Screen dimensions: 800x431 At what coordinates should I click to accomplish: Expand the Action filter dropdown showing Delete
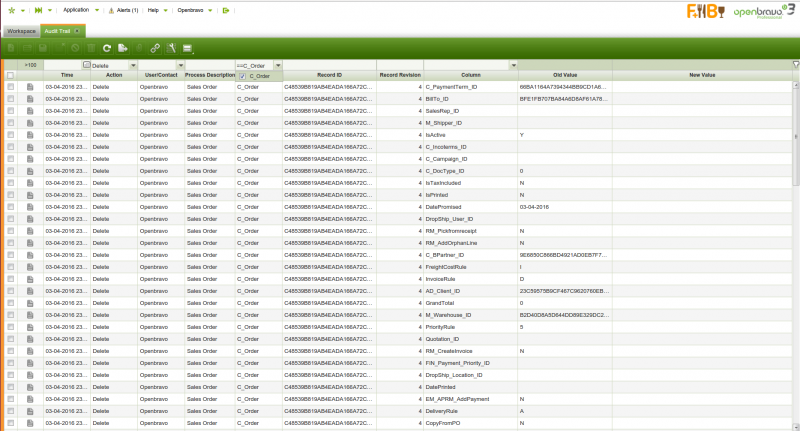tap(134, 65)
